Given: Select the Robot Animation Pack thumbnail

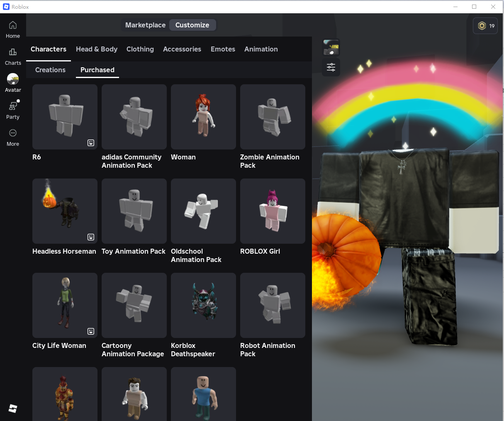Looking at the screenshot, I should point(273,305).
